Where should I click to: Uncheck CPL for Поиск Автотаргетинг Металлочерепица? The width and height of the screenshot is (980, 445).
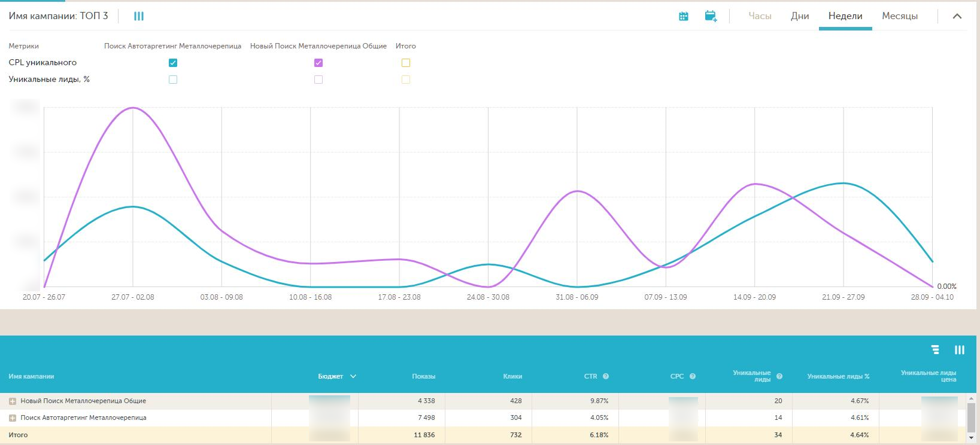click(173, 63)
